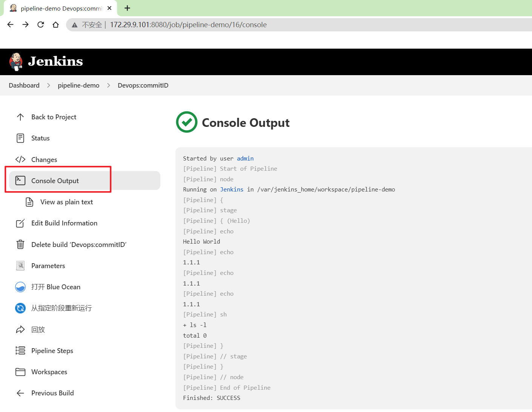Click the Blue Ocean wave icon

(x=20, y=287)
